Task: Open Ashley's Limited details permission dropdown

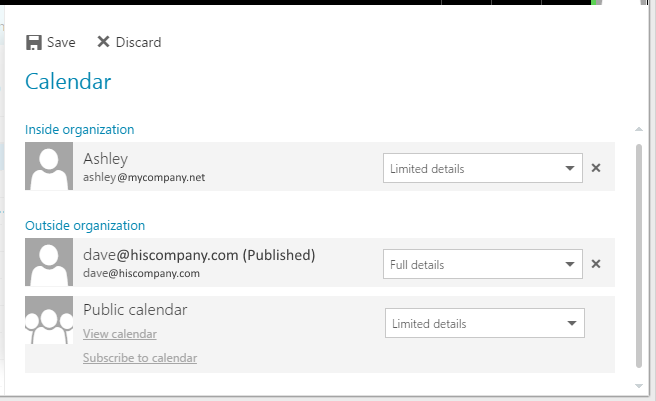Action: pos(483,168)
